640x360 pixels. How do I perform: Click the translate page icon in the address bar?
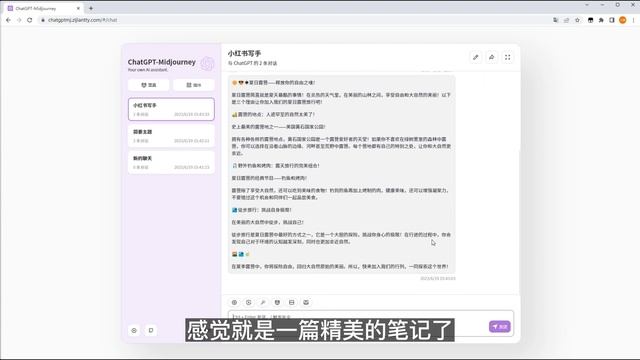click(556, 20)
